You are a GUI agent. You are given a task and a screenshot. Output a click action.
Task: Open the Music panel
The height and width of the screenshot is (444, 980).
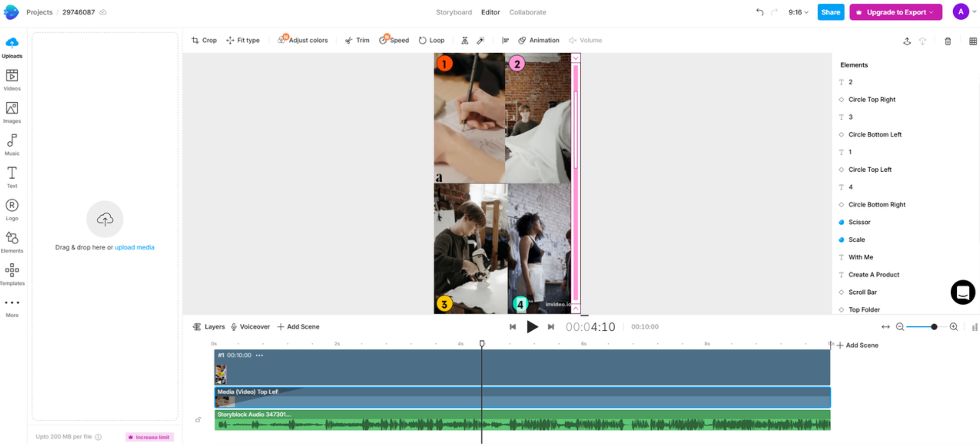tap(12, 145)
